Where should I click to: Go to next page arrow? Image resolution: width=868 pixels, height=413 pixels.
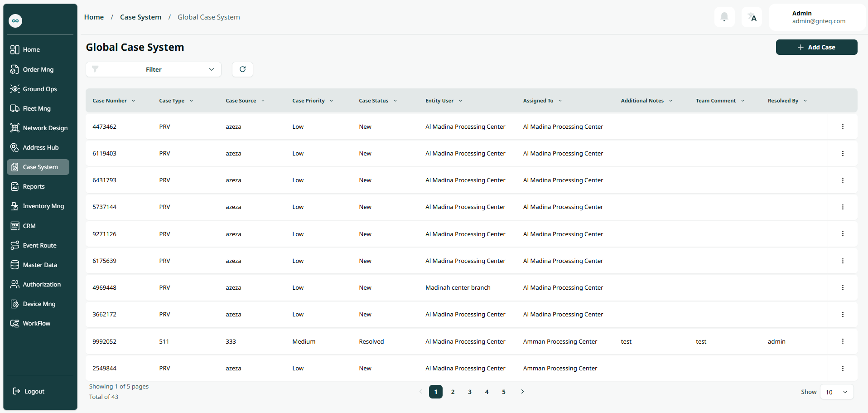522,392
